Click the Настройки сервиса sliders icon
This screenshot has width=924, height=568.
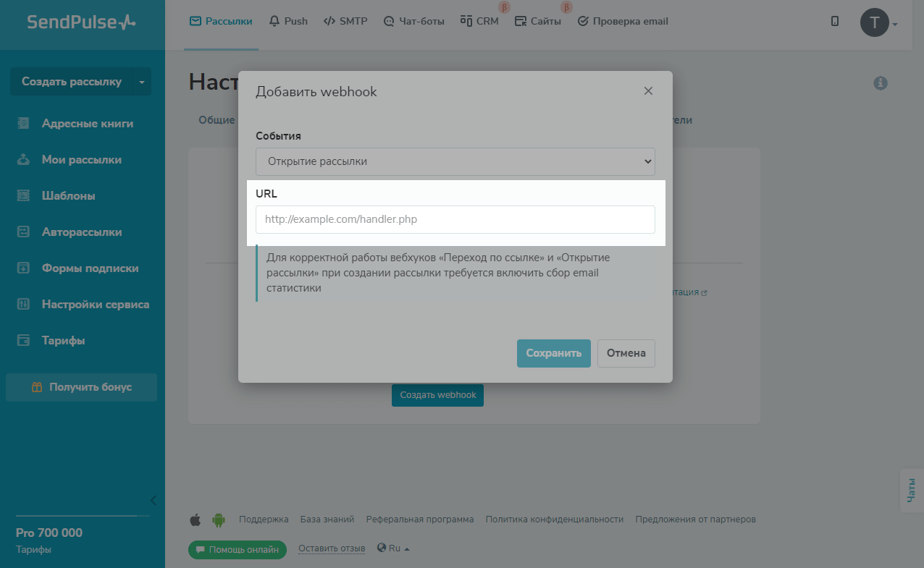tap(23, 305)
